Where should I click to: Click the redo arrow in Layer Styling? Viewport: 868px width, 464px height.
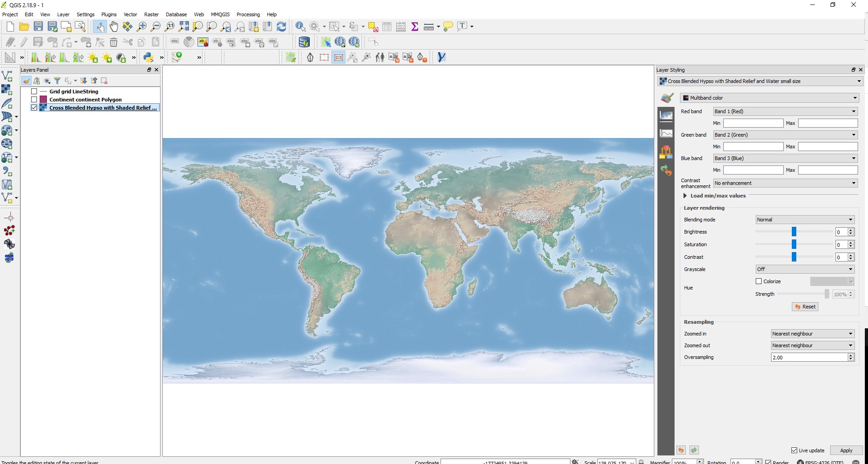(694, 450)
